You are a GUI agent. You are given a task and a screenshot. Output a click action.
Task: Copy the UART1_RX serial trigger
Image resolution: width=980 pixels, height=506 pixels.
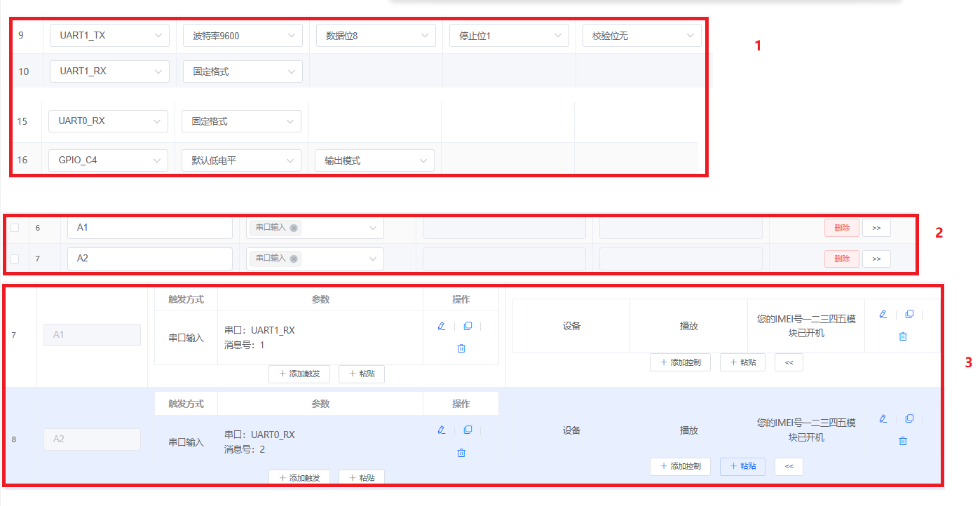(x=468, y=326)
